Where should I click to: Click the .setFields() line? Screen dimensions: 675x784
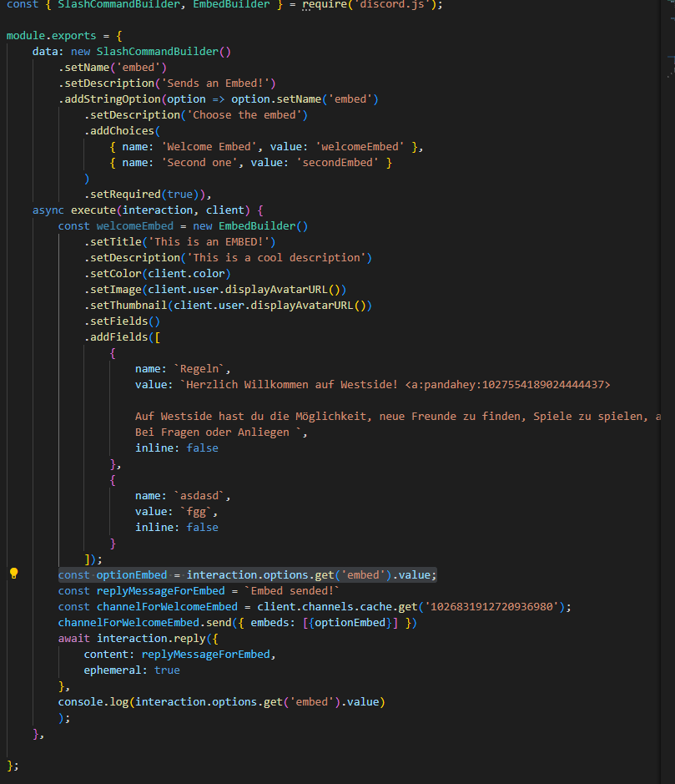coord(122,321)
